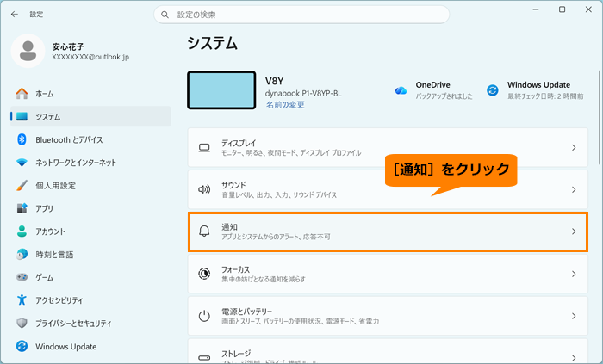Click the 名前の変更 link

coord(285,105)
